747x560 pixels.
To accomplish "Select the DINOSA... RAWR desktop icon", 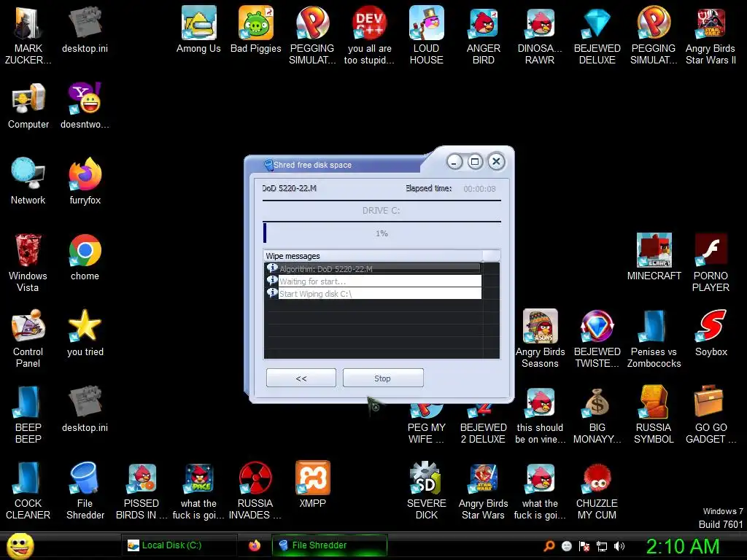I will coord(540,35).
